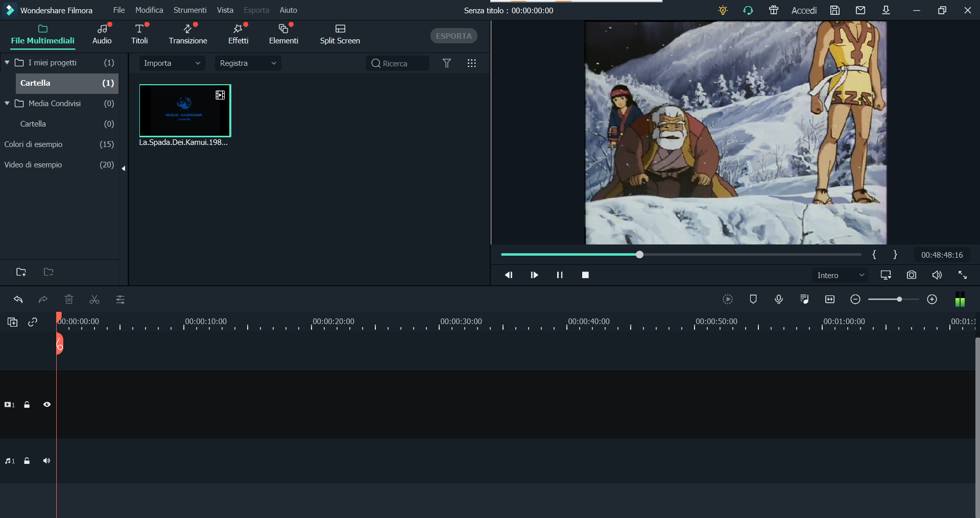Open the Intero preview quality dropdown
The height and width of the screenshot is (518, 980).
pos(840,275)
